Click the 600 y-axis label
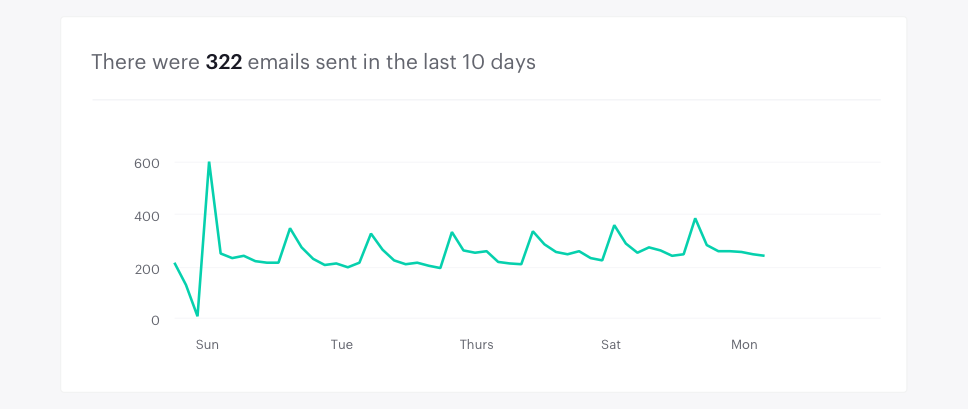The height and width of the screenshot is (409, 968). (146, 163)
